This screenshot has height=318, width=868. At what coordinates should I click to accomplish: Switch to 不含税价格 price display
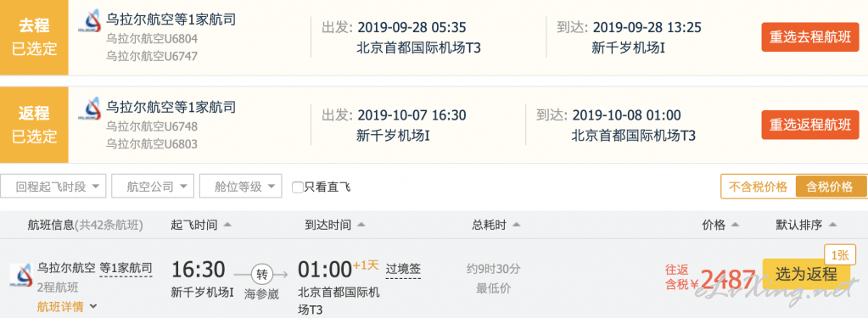click(759, 187)
